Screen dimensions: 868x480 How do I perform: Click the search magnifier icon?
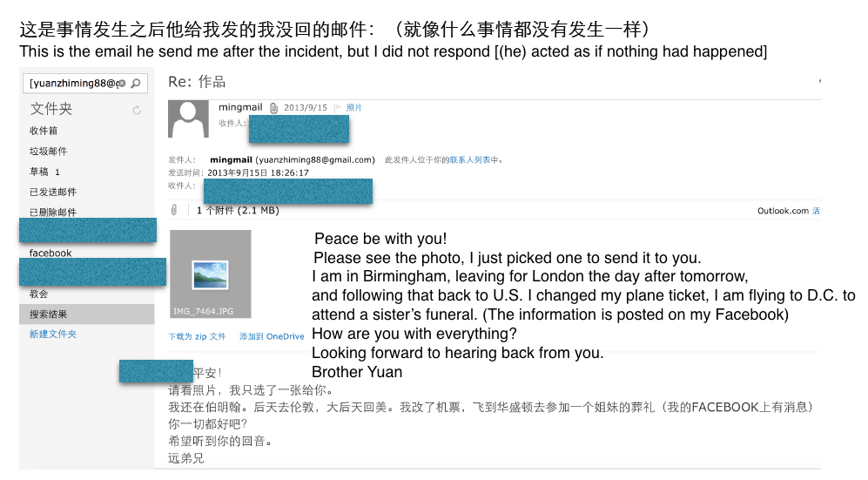(x=138, y=84)
